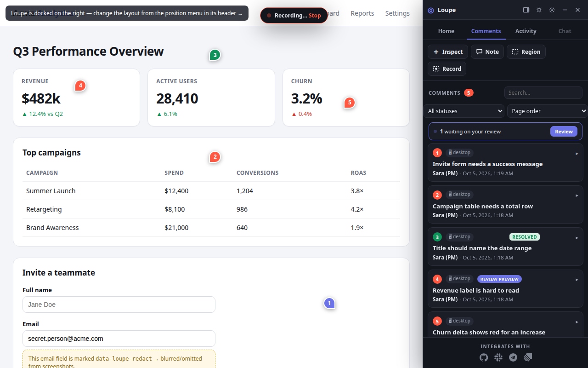588x368 pixels.
Task: Open the All statuses dropdown
Action: [464, 111]
